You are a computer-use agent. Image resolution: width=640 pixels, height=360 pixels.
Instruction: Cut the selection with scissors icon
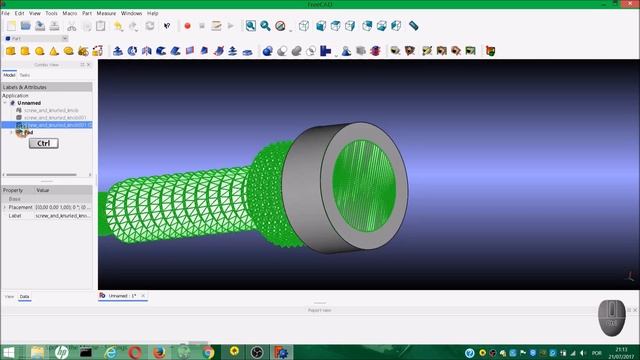point(71,26)
